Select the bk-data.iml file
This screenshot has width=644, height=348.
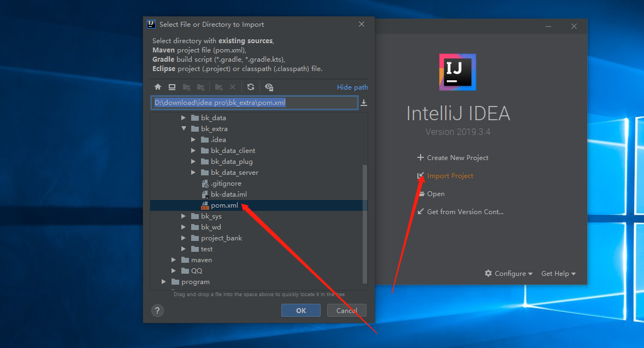tap(229, 194)
